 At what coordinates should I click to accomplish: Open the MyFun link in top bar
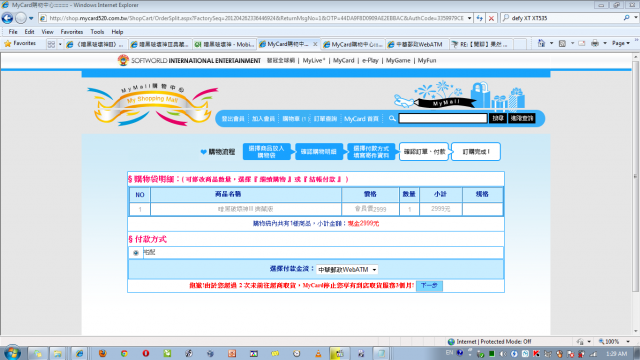[427, 60]
